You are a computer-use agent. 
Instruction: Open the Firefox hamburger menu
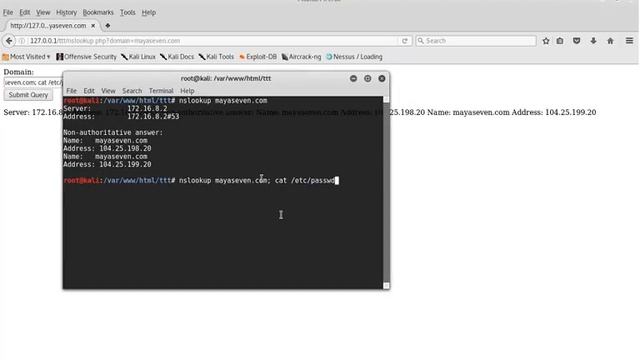(x=629, y=41)
